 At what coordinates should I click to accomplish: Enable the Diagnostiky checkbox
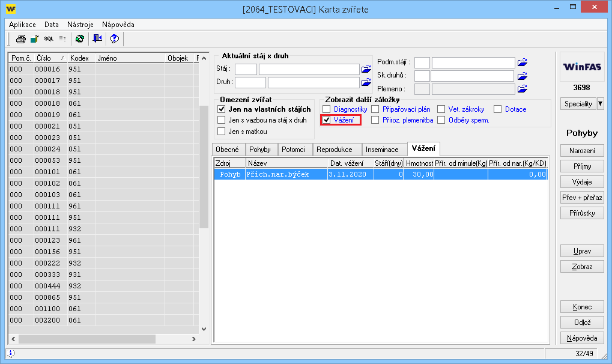pyautogui.click(x=327, y=109)
